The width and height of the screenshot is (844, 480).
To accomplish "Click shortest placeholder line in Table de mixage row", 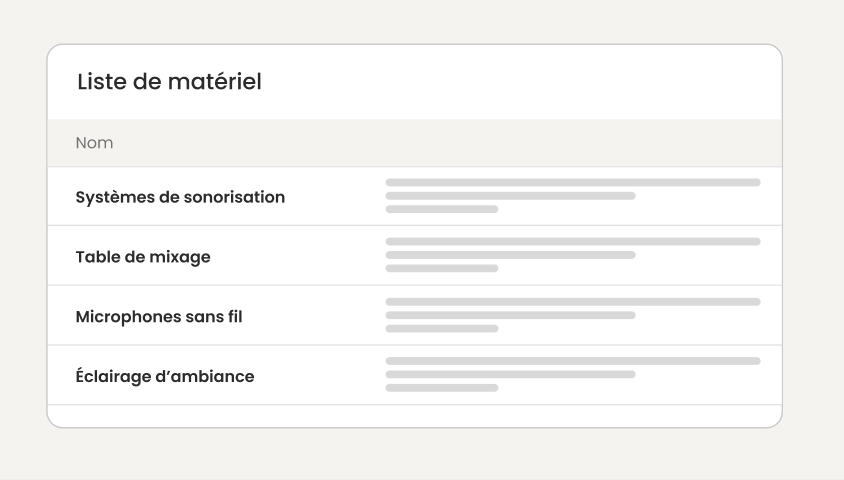I will coord(442,269).
